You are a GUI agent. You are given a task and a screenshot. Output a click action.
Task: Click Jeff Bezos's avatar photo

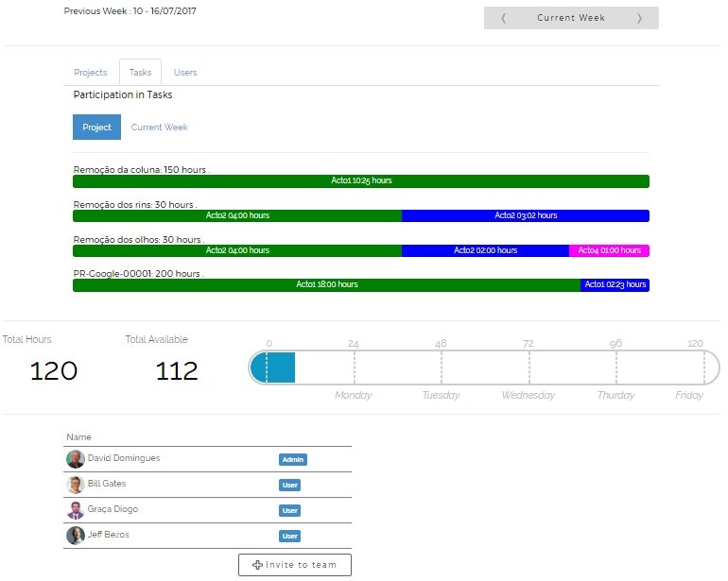point(76,536)
